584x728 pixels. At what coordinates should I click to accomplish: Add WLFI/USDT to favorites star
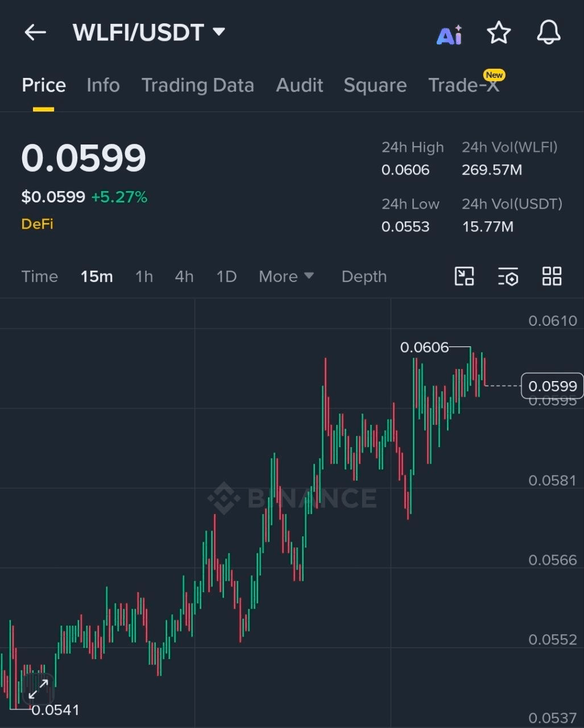(x=499, y=32)
